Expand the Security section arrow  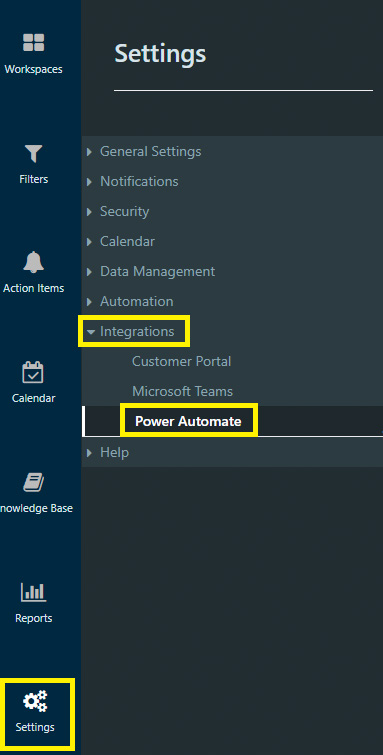[89, 211]
